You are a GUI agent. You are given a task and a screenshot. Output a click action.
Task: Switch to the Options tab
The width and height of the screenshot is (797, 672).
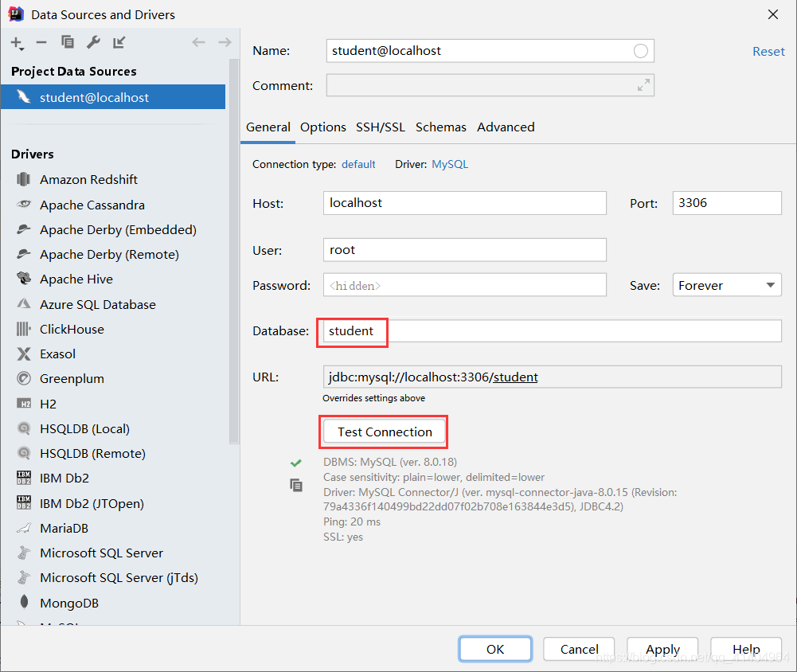point(323,127)
